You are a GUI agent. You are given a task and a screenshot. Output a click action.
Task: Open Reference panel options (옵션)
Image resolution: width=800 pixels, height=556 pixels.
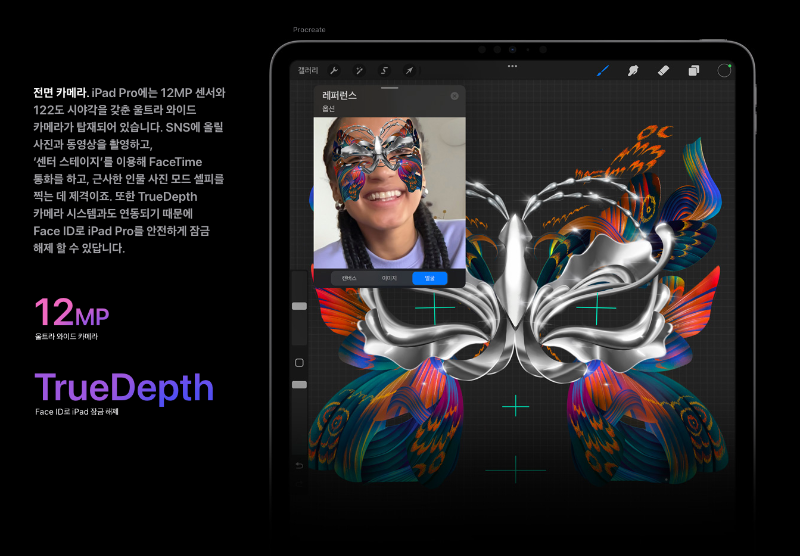[328, 109]
